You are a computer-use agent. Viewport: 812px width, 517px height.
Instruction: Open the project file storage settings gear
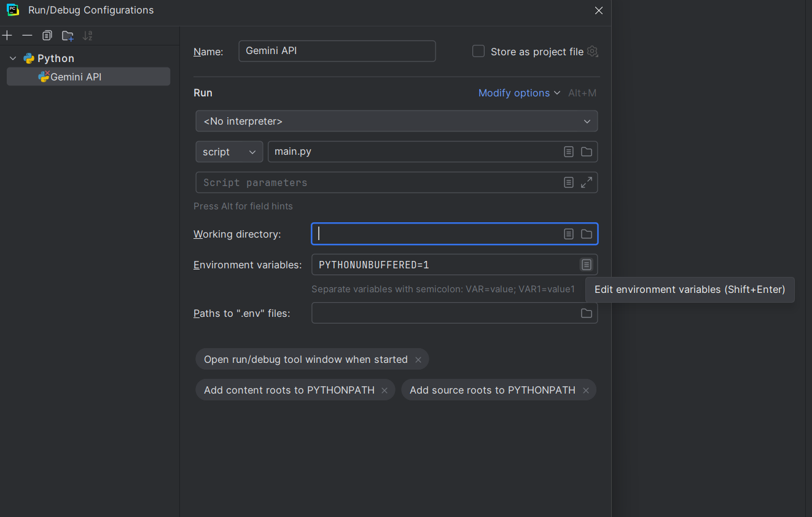(592, 52)
